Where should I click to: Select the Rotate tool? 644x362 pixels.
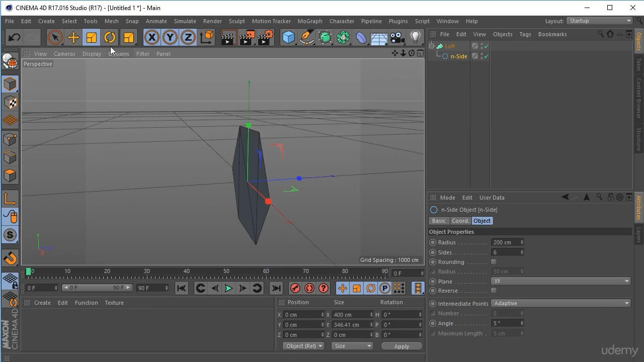(110, 38)
